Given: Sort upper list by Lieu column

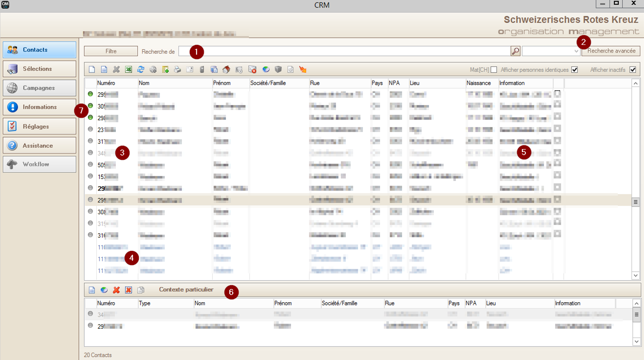Looking at the screenshot, I should 437,83.
